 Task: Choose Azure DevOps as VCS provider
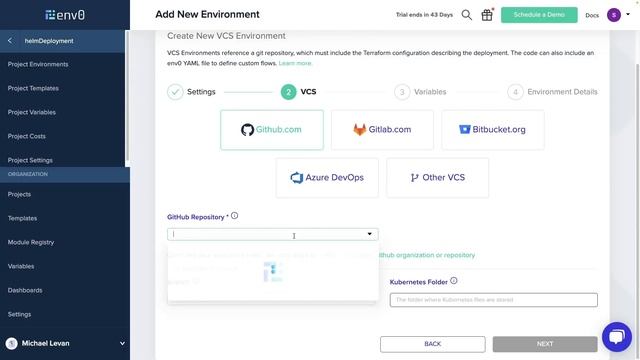327,178
